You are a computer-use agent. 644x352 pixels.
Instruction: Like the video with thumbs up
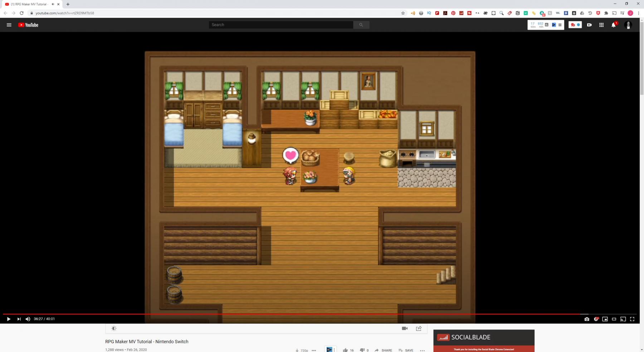pos(345,350)
